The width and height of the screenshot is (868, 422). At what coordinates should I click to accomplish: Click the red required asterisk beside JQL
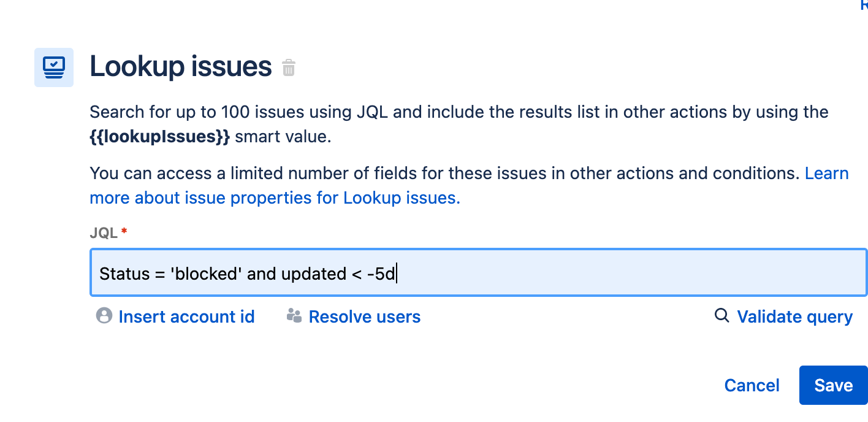pyautogui.click(x=124, y=231)
